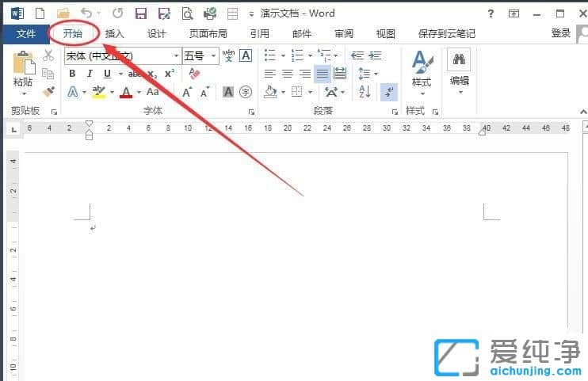Click the Shrink Font icon
The width and height of the screenshot is (588, 381).
(x=204, y=92)
